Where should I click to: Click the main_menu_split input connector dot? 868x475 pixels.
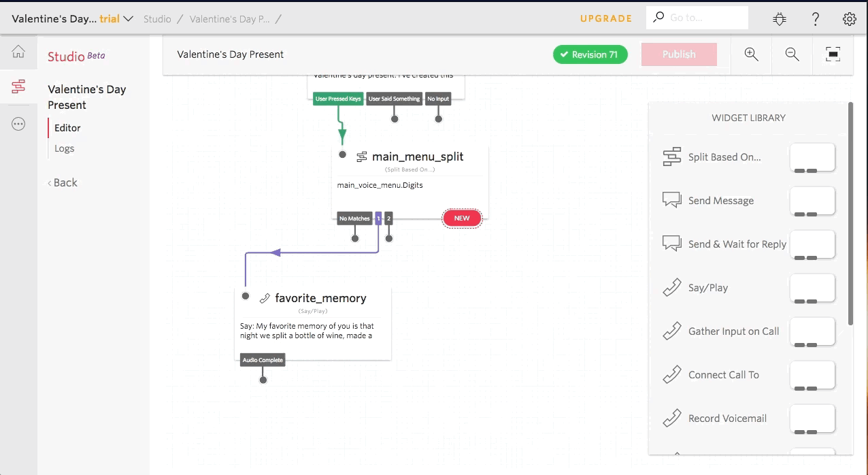pos(342,154)
